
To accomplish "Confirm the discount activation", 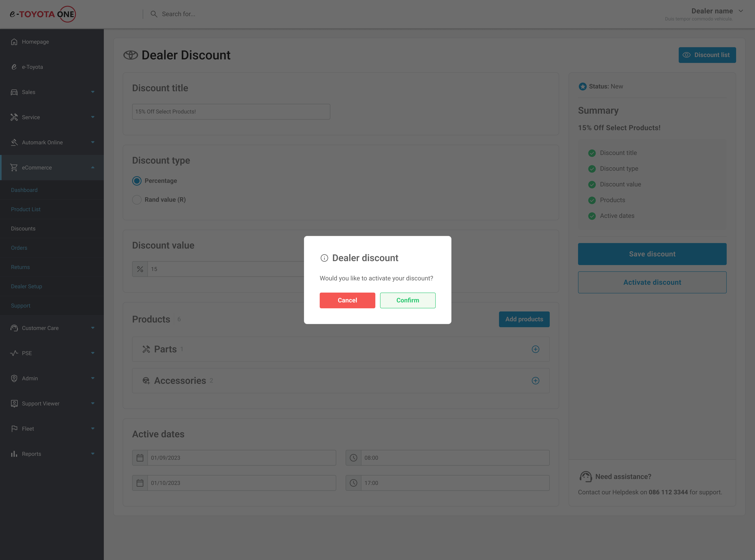I will click(x=408, y=300).
